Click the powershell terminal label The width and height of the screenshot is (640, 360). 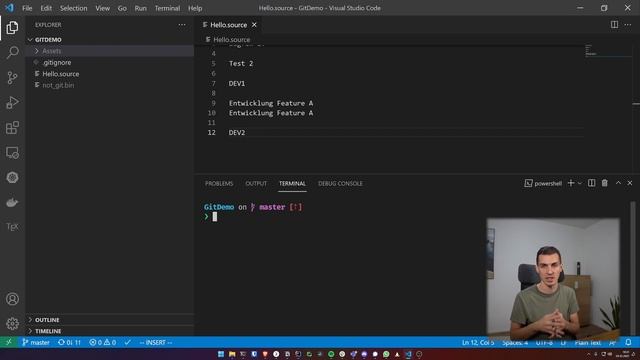click(x=543, y=183)
